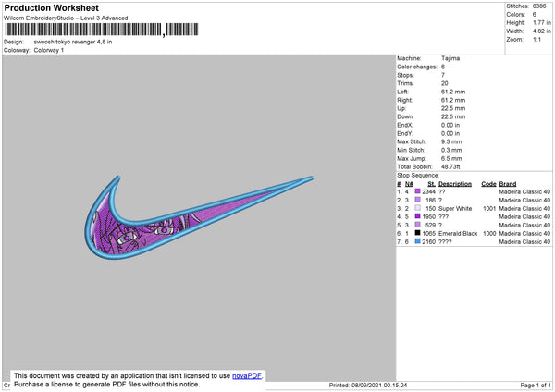555x392 pixels.
Task: Click the 'Emerald Black' description
Action: coord(458,234)
